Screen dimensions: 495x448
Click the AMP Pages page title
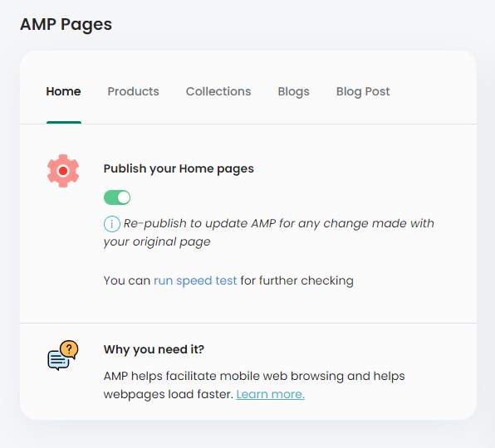click(66, 25)
